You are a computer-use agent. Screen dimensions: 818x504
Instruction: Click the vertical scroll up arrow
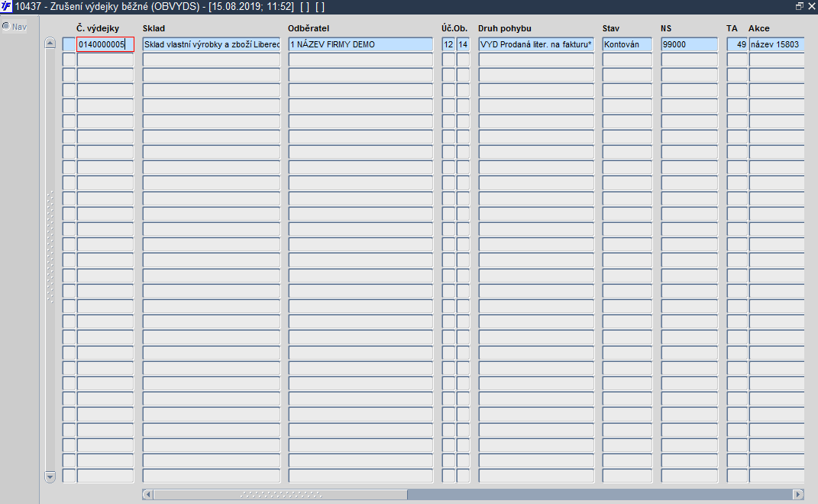(x=50, y=43)
